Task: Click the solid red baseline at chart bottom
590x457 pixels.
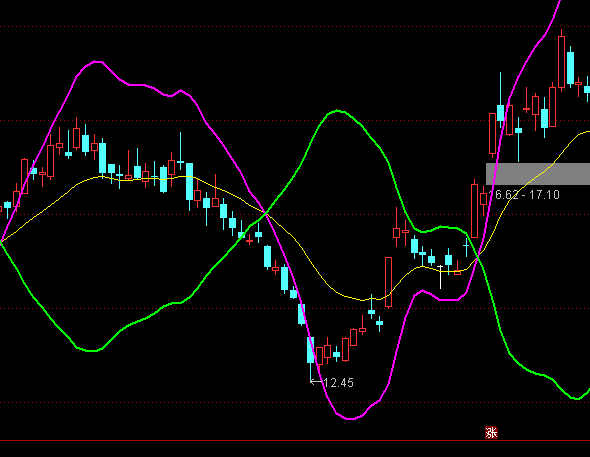Action: point(295,440)
